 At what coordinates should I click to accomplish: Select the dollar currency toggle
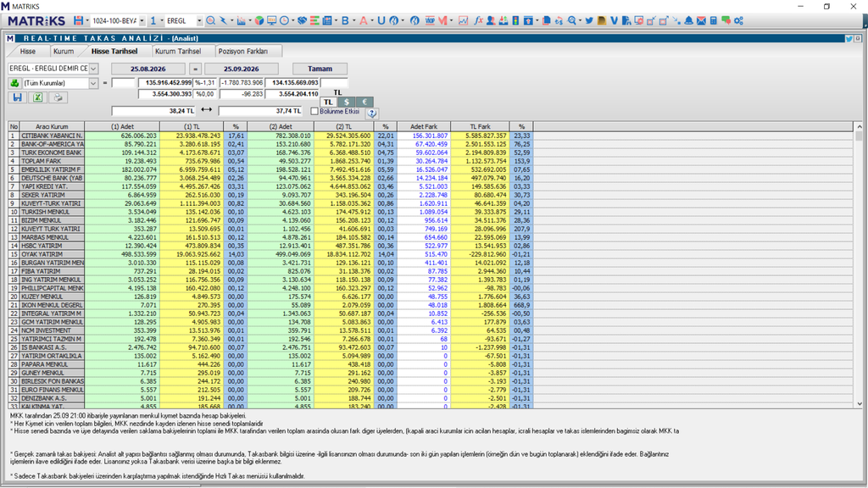(347, 102)
